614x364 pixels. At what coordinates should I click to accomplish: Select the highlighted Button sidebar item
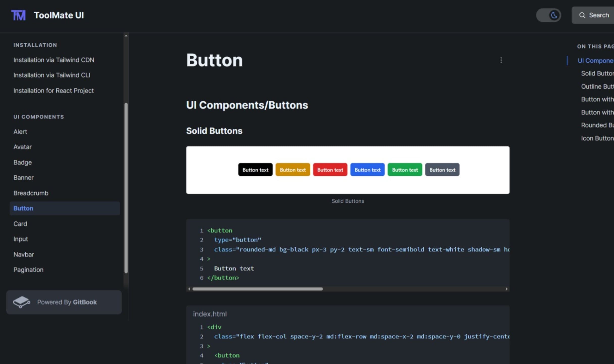(65, 208)
